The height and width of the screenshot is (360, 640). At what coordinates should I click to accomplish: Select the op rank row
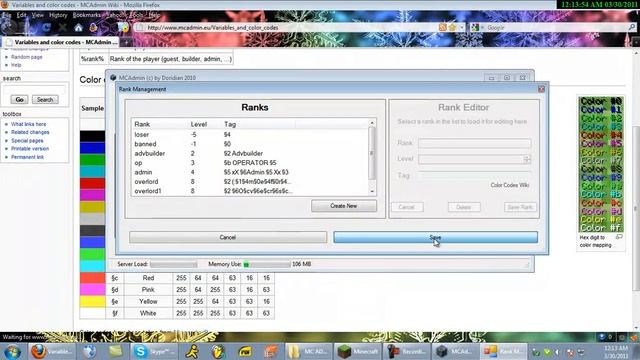(250, 162)
